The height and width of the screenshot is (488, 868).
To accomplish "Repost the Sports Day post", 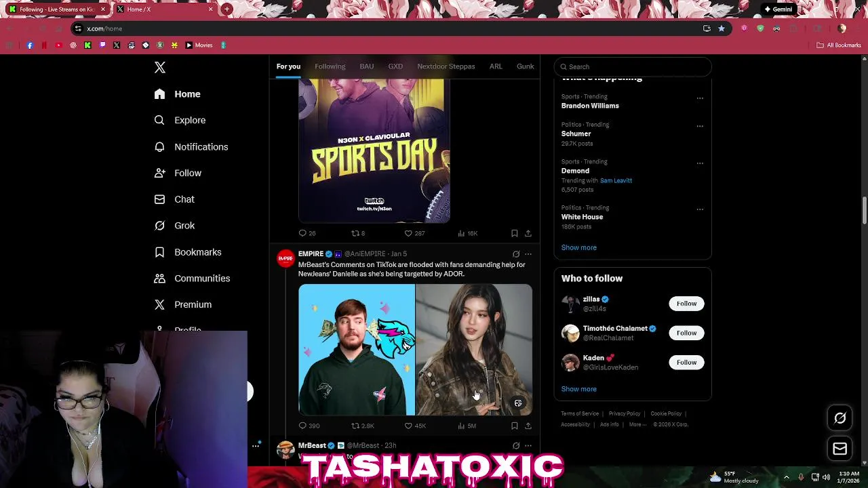I will point(358,233).
